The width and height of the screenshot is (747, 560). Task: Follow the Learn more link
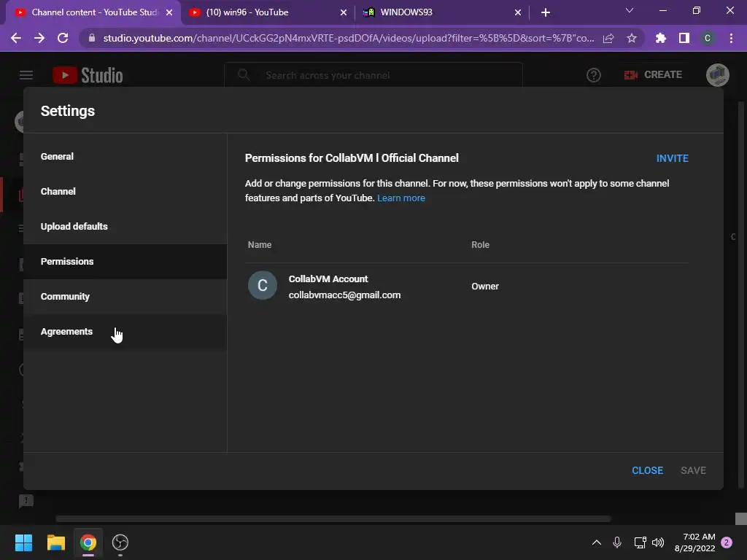coord(401,198)
